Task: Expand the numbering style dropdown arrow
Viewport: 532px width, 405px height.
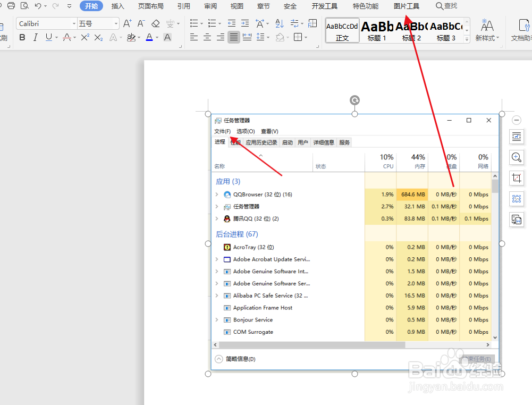Action: (x=219, y=24)
